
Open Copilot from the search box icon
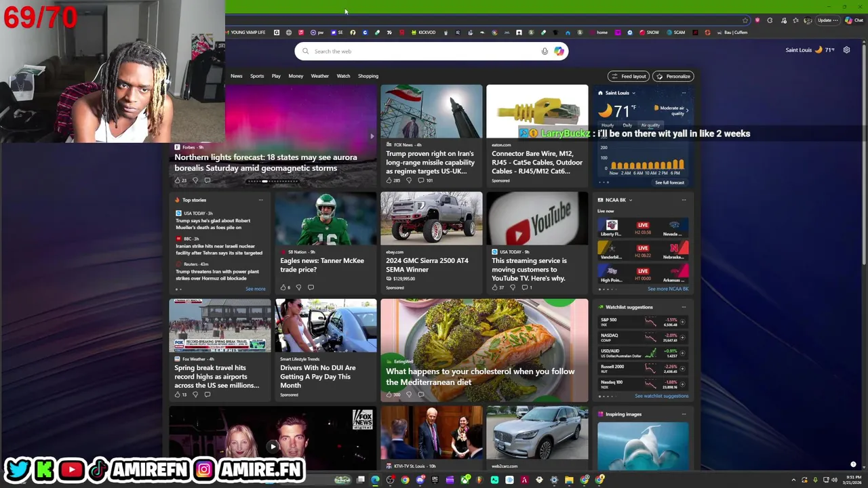559,51
